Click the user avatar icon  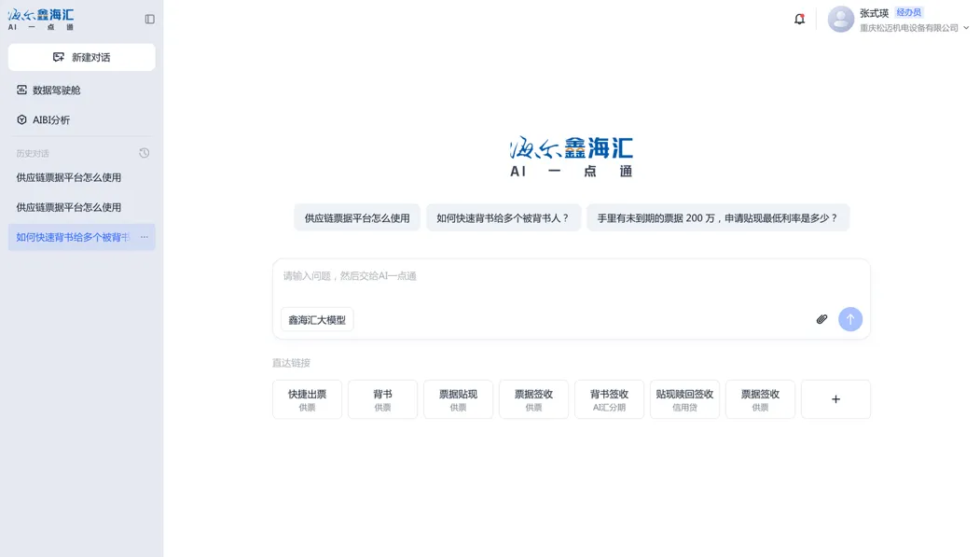point(840,20)
